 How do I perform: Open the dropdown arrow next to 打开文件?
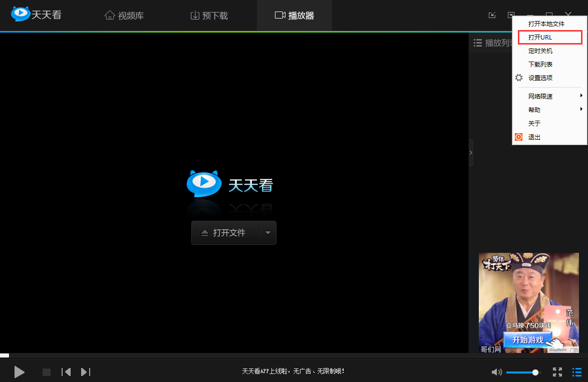(x=268, y=233)
